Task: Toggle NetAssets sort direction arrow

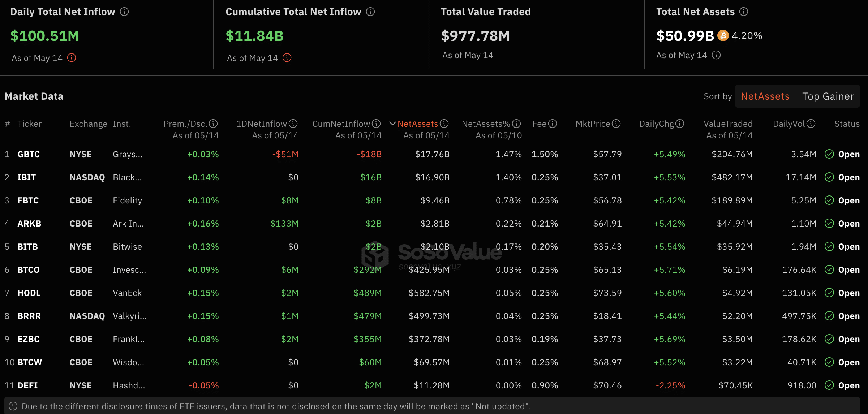Action: pyautogui.click(x=392, y=124)
